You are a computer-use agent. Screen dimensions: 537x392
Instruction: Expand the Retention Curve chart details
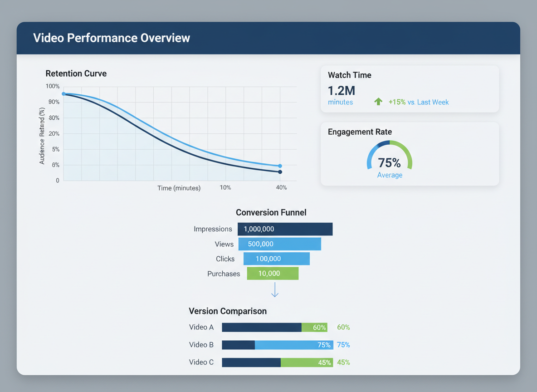(76, 73)
